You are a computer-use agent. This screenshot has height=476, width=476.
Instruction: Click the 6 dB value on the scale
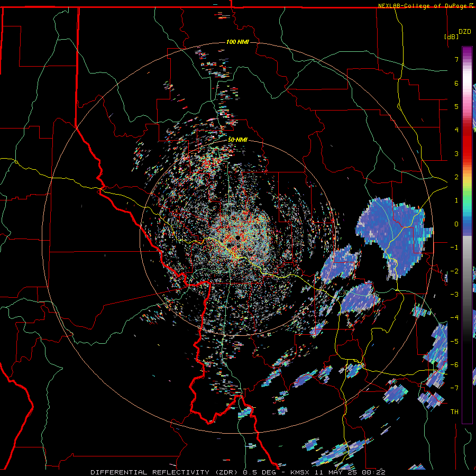point(456,83)
